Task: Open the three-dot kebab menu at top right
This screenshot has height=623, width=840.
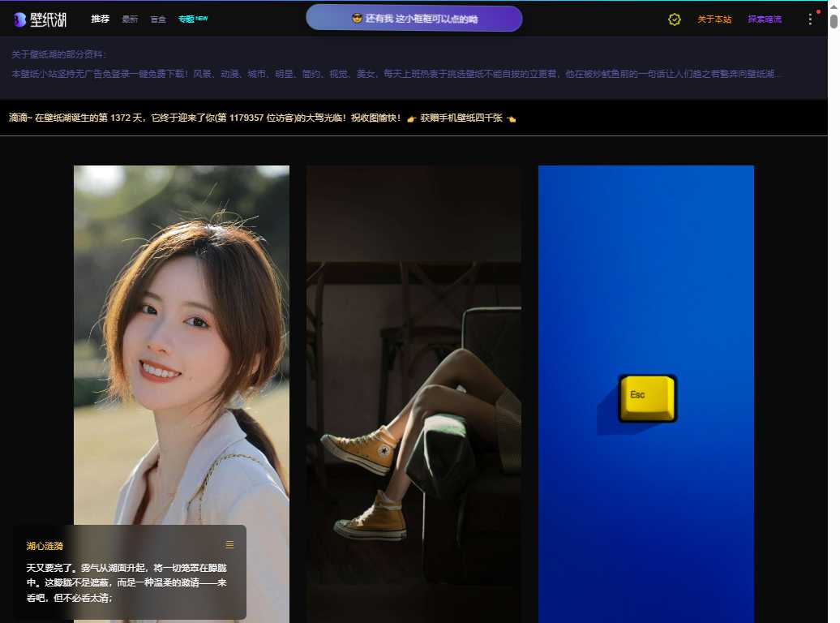Action: coord(810,19)
